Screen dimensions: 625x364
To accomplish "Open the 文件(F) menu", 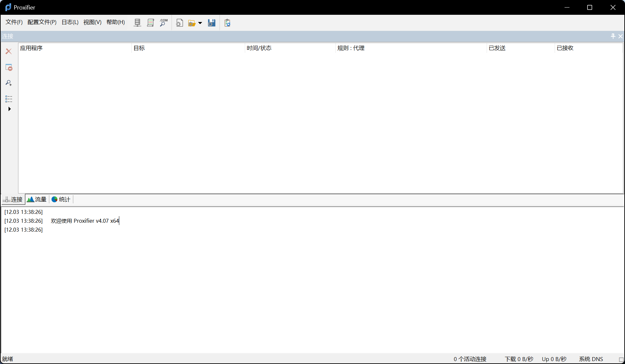I will tap(14, 22).
